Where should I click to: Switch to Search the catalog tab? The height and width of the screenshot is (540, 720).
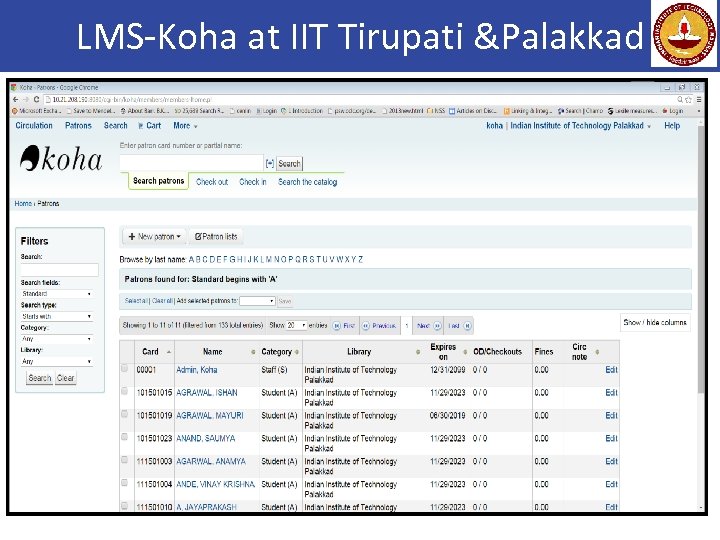[308, 182]
